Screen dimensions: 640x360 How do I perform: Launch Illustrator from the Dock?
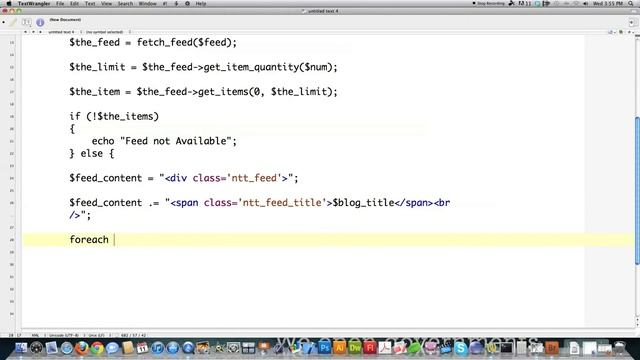[x=340, y=348]
